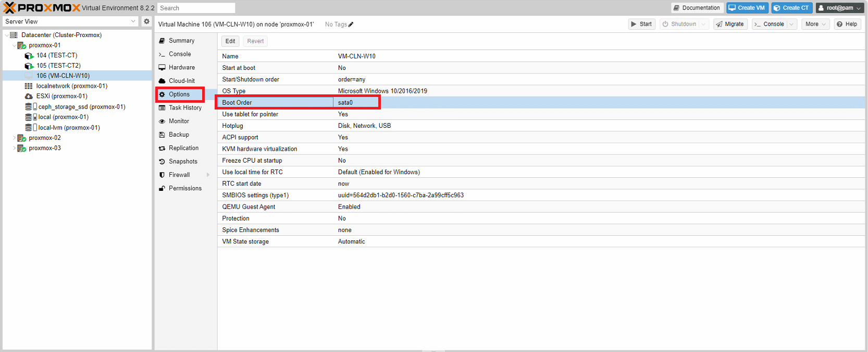Select container 104 (TEST-CT) icon

[x=29, y=55]
